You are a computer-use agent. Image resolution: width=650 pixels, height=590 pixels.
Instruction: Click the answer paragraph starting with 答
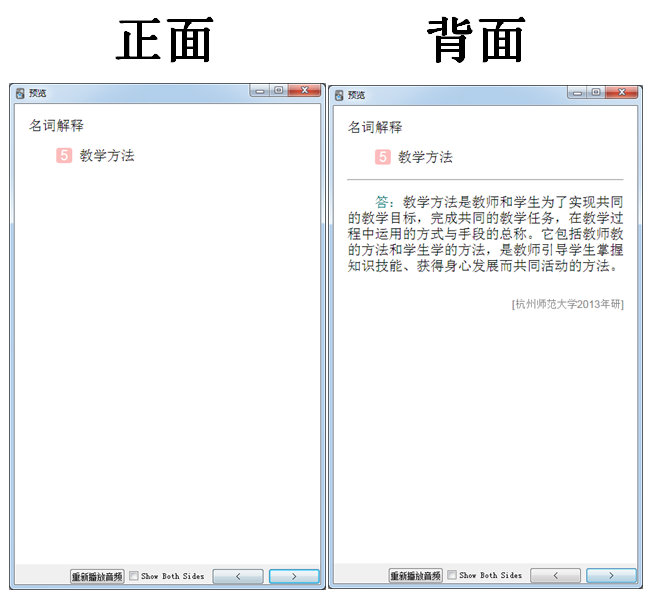tap(485, 234)
